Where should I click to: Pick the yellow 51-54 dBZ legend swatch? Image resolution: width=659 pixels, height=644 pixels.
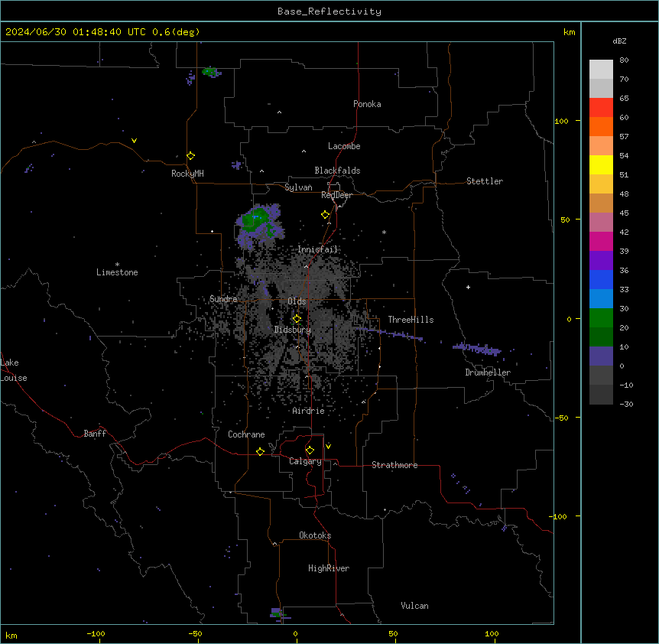pyautogui.click(x=601, y=164)
